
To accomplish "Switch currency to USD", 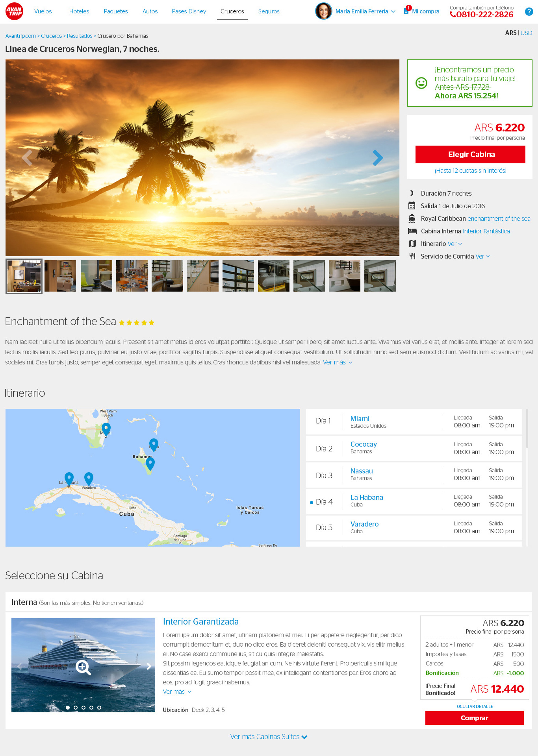I will (x=526, y=33).
